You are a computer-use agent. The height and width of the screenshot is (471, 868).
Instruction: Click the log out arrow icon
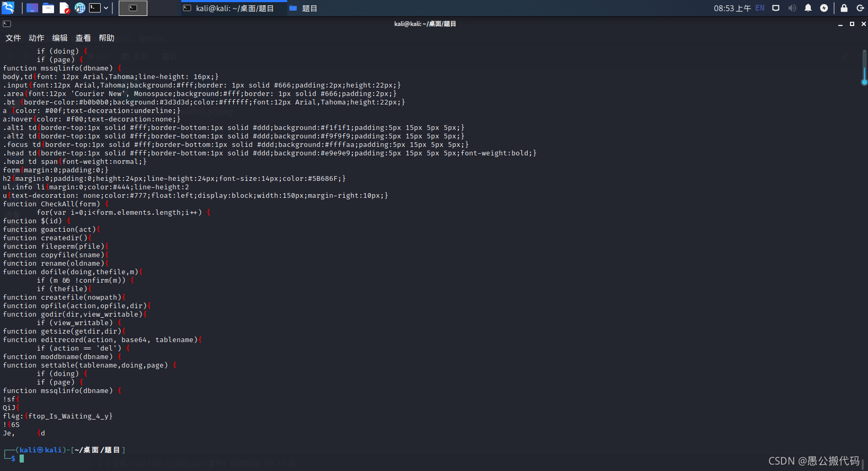[x=860, y=8]
